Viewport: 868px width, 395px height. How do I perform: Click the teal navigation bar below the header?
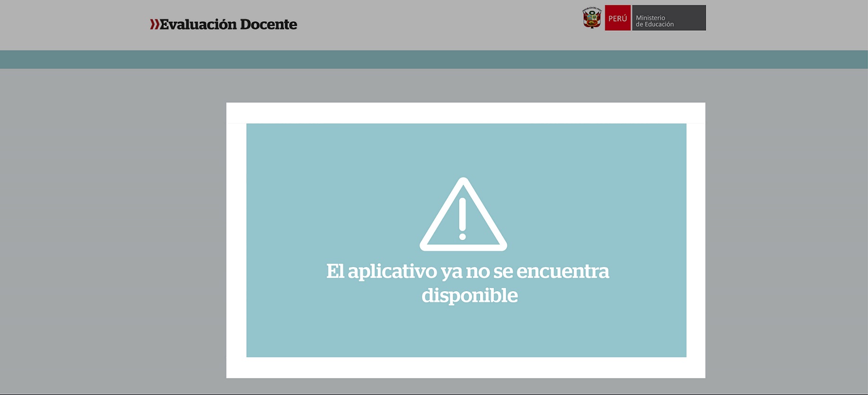point(434,60)
